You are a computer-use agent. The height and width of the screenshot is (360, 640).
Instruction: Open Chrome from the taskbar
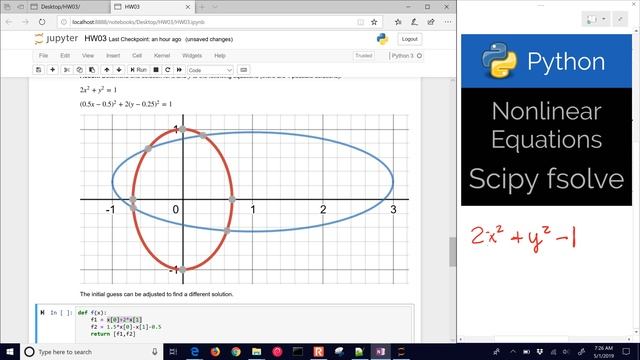[236, 351]
